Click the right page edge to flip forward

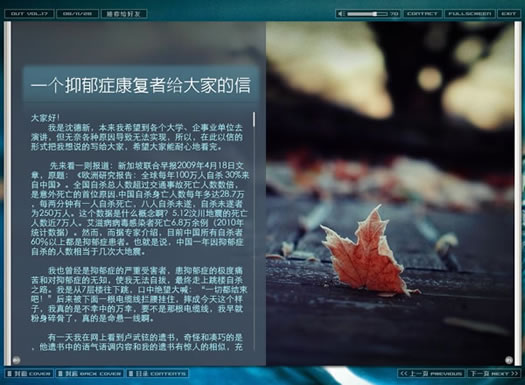point(518,194)
